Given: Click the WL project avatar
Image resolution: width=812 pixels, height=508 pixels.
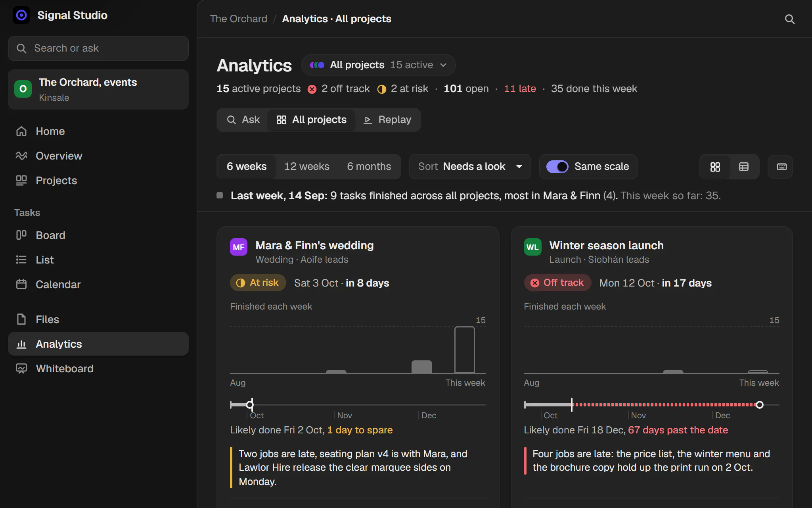Looking at the screenshot, I should 532,247.
